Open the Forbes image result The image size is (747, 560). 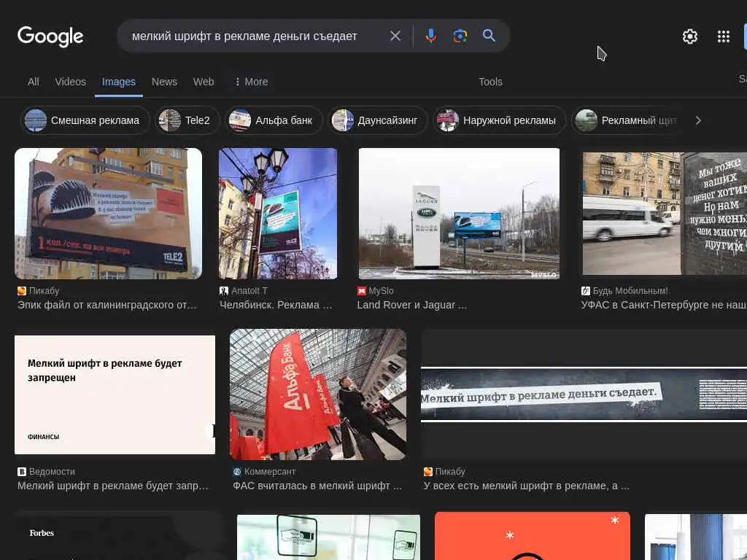[119, 536]
